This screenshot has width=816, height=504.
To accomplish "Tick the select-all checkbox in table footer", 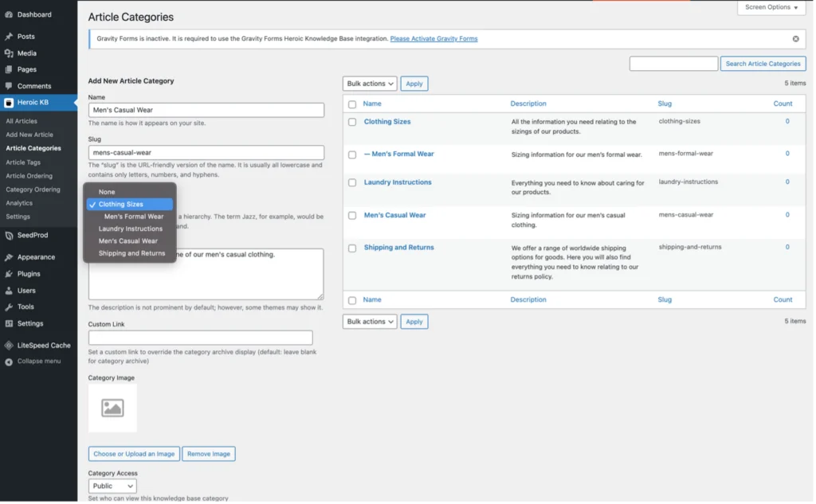I will (x=352, y=301).
